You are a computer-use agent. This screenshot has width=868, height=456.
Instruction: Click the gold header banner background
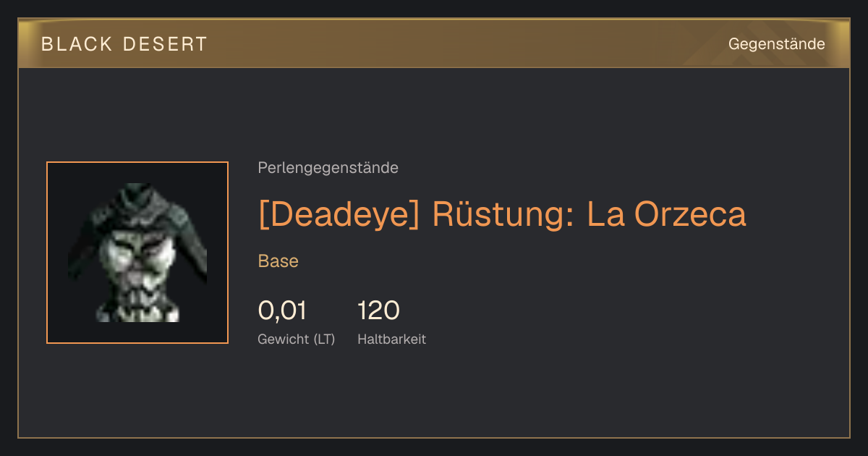coord(434,43)
